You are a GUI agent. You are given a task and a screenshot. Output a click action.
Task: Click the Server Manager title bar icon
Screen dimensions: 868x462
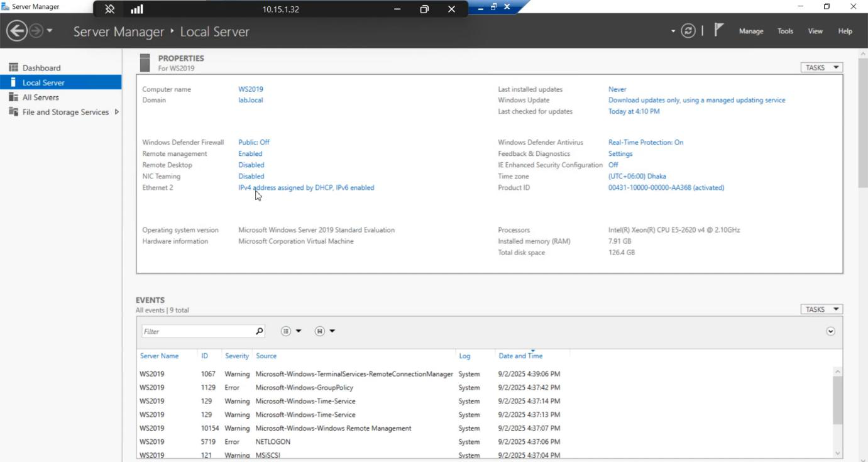click(x=6, y=6)
